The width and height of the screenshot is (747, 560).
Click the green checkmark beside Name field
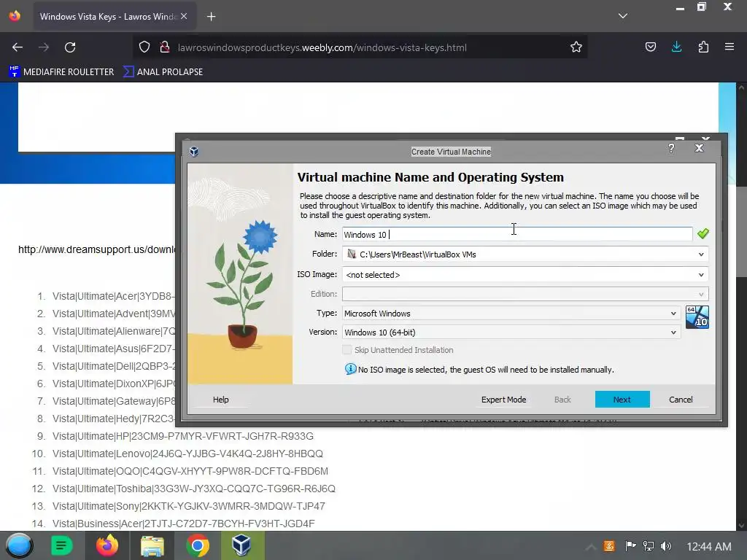[703, 234]
